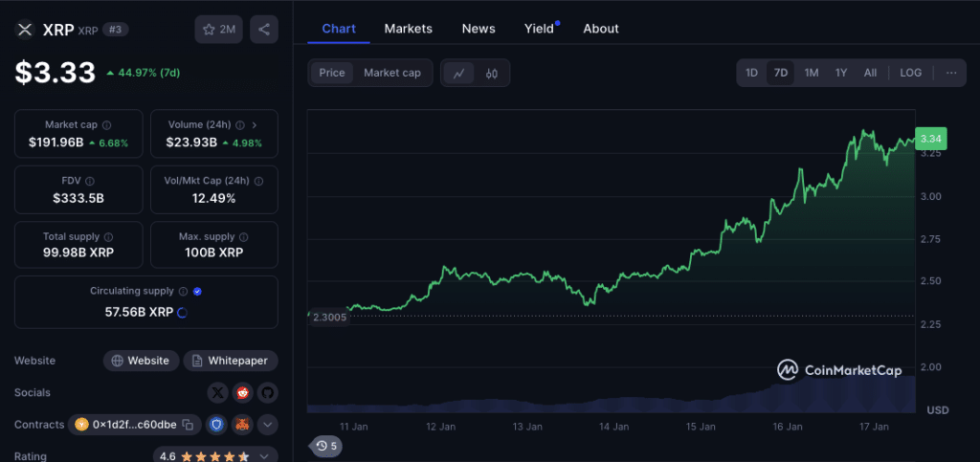Click the 2.3005 baseline price label
Image resolution: width=980 pixels, height=462 pixels.
click(x=330, y=318)
